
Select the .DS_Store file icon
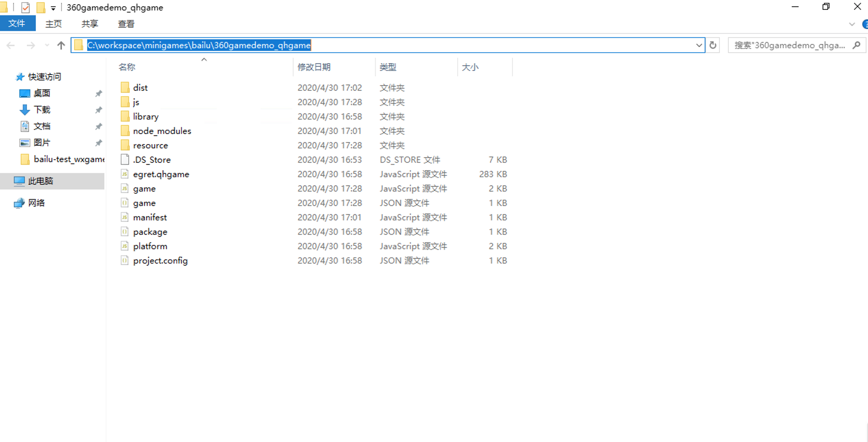coord(125,160)
